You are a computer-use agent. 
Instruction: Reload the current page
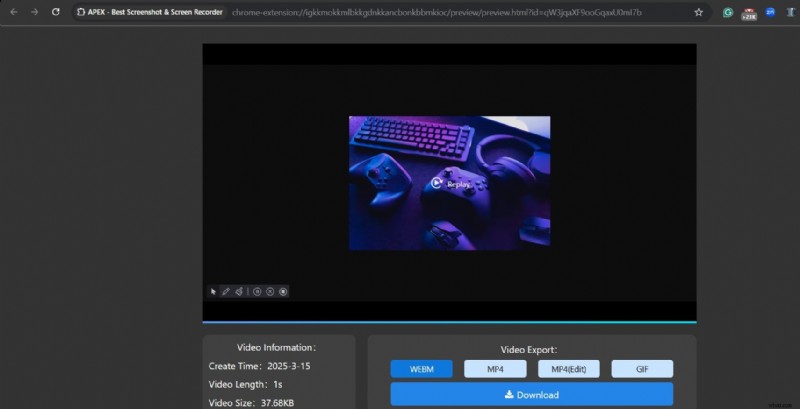[56, 12]
